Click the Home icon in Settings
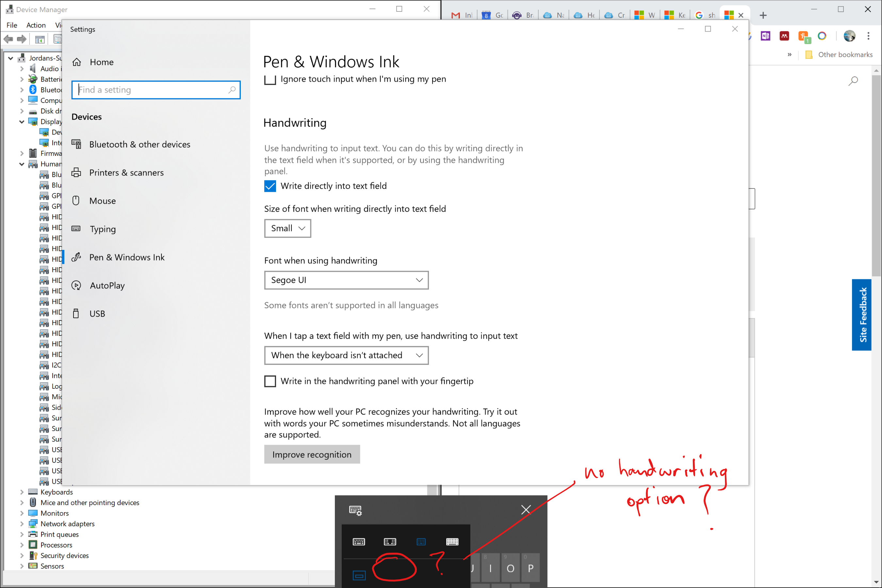 pyautogui.click(x=77, y=62)
